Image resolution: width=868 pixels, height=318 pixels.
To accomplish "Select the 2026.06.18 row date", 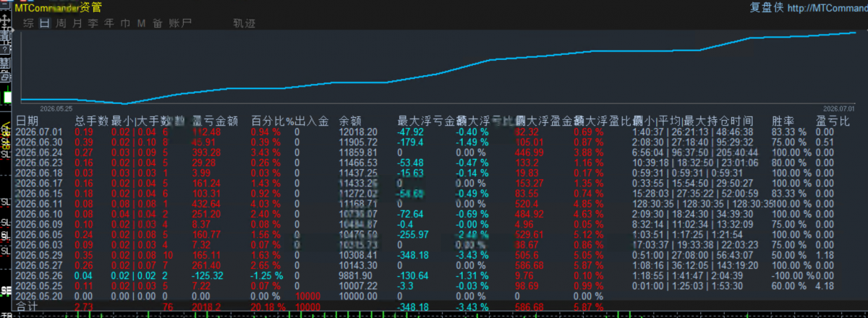I will (x=38, y=173).
